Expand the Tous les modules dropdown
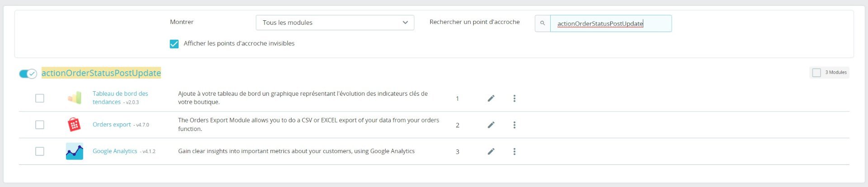 point(335,23)
